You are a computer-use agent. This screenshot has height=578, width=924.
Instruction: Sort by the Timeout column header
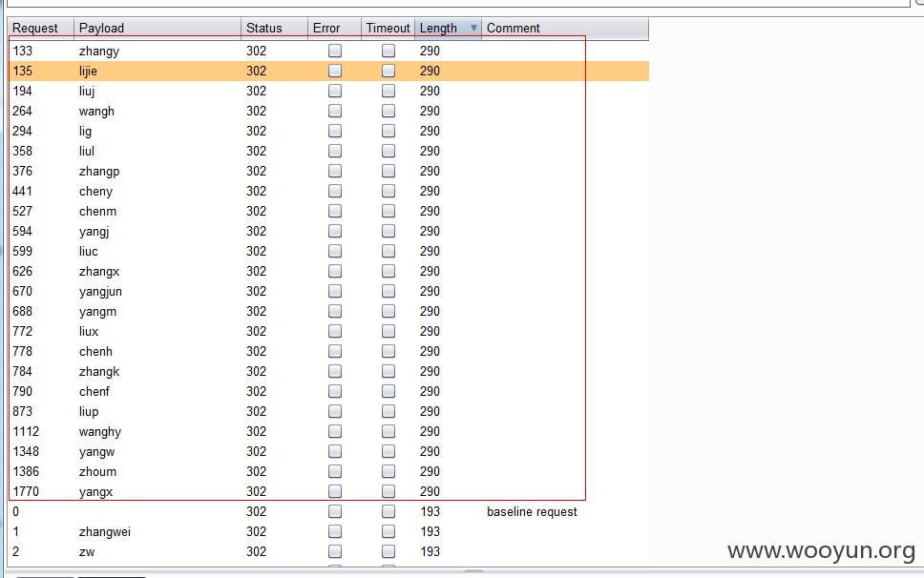click(388, 29)
